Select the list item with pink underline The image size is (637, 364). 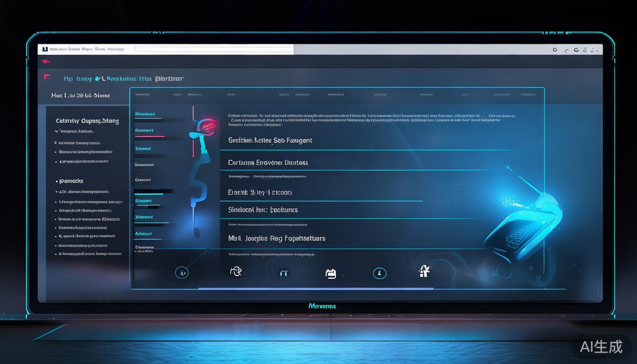145,131
